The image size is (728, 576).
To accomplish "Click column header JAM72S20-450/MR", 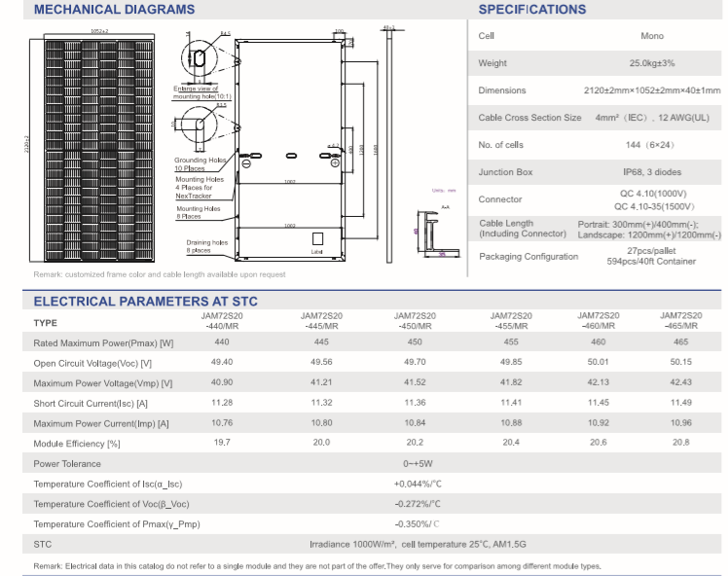I will tap(415, 321).
